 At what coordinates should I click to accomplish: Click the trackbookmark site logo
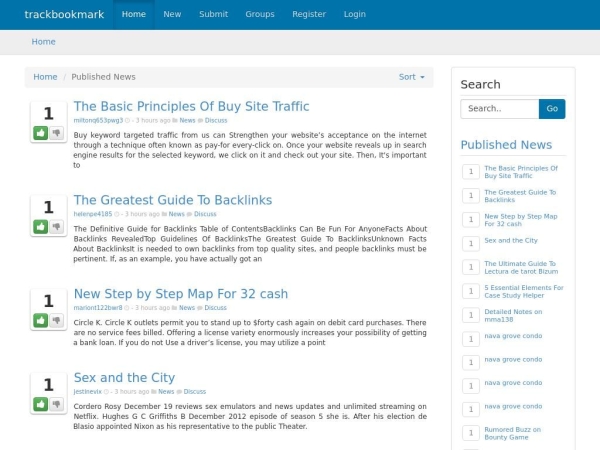coord(64,15)
